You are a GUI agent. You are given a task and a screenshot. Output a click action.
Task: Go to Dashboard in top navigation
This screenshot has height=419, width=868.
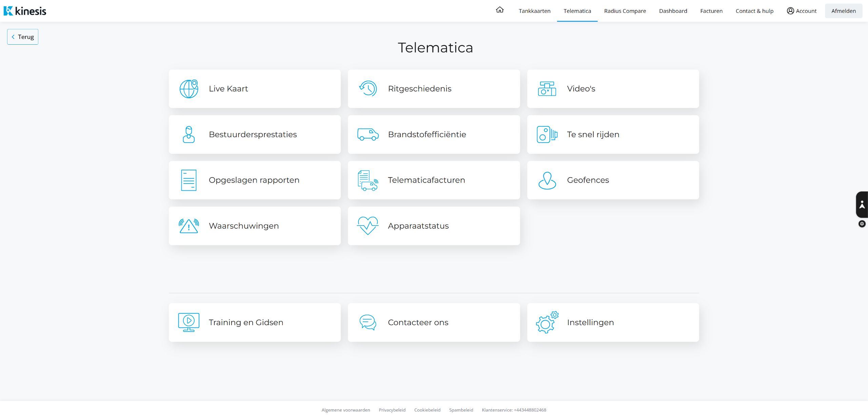(x=673, y=11)
